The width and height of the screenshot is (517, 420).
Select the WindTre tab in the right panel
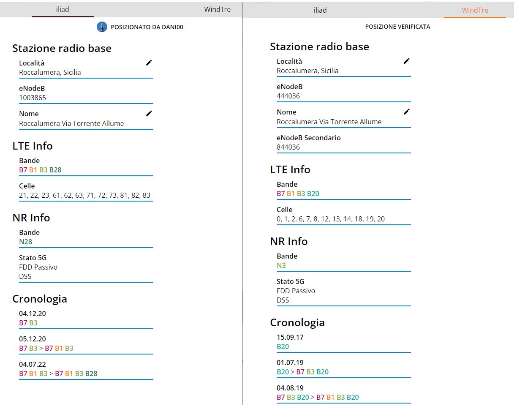point(475,10)
